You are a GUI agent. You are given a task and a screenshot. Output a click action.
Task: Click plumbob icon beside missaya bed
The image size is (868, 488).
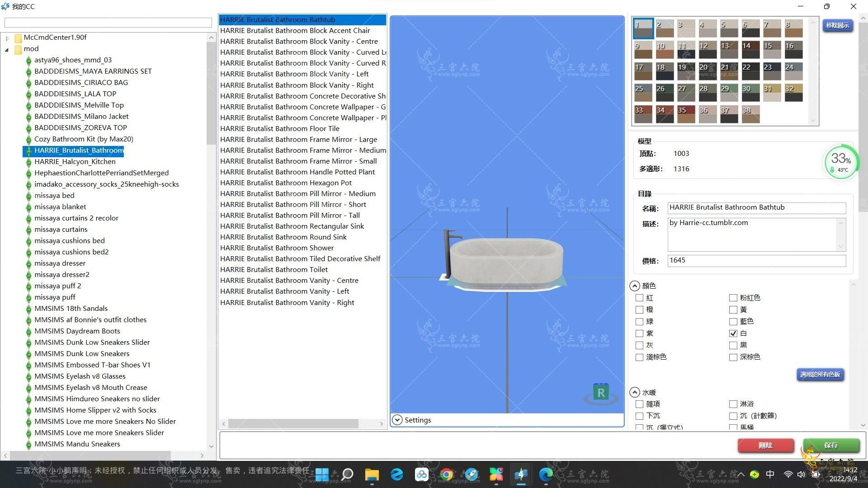pyautogui.click(x=28, y=196)
